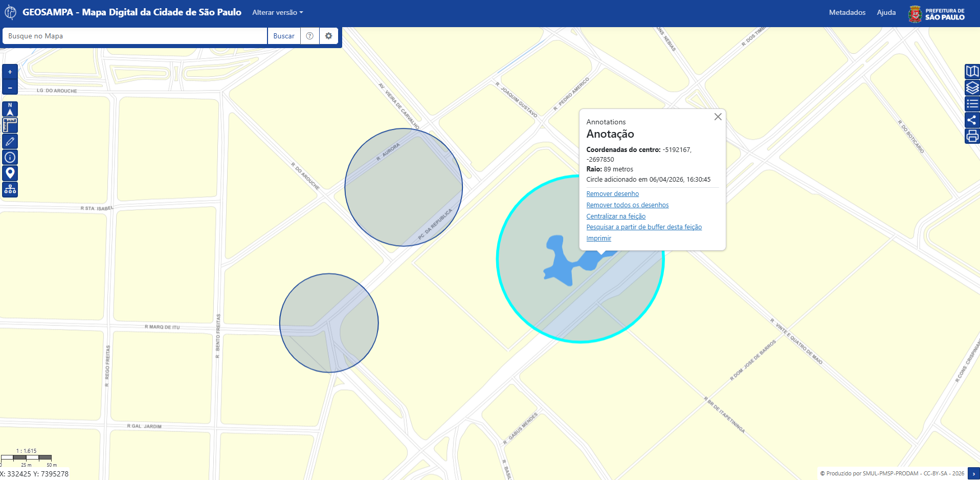Click the R GAL JARDIM street label

(144, 426)
